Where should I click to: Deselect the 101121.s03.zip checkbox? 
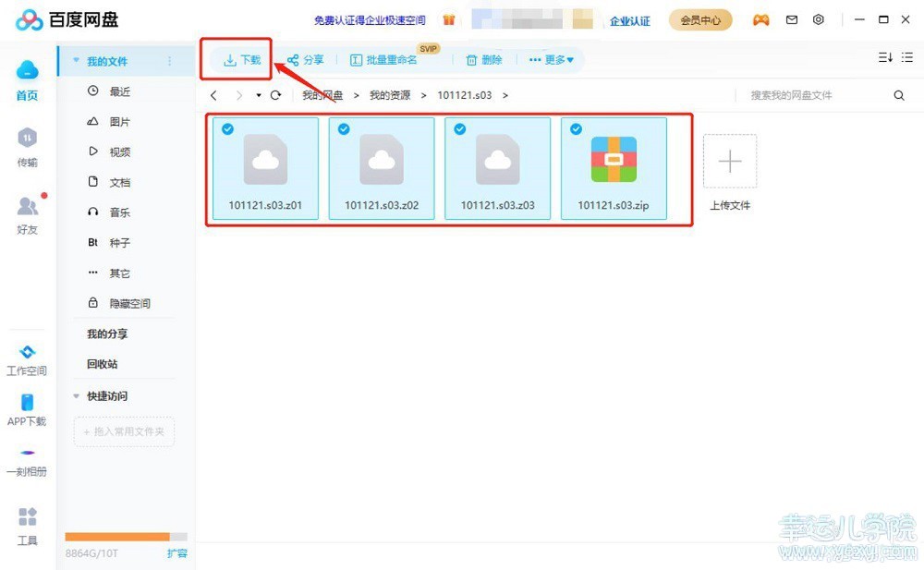577,129
